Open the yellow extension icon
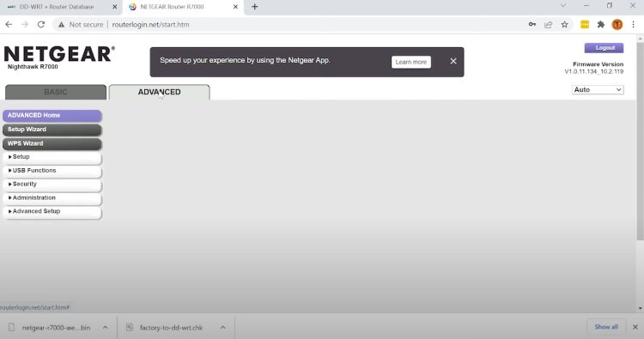 (585, 25)
